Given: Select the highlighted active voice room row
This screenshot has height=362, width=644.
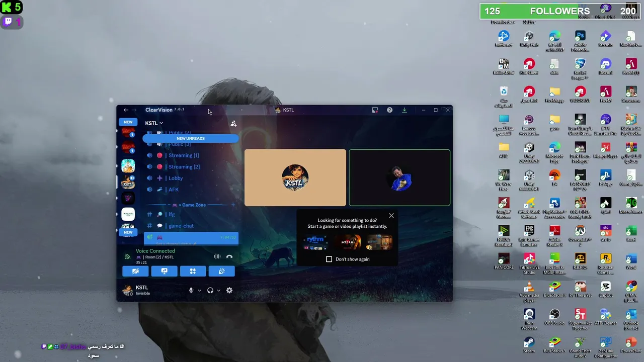Looking at the screenshot, I should (191, 237).
